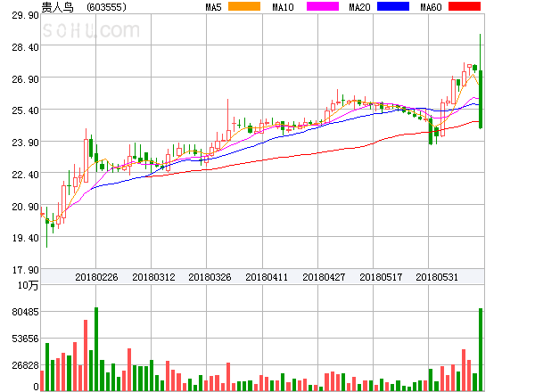The width and height of the screenshot is (535, 392).
Task: Click the 10万 volume axis label
Action: pos(28,285)
